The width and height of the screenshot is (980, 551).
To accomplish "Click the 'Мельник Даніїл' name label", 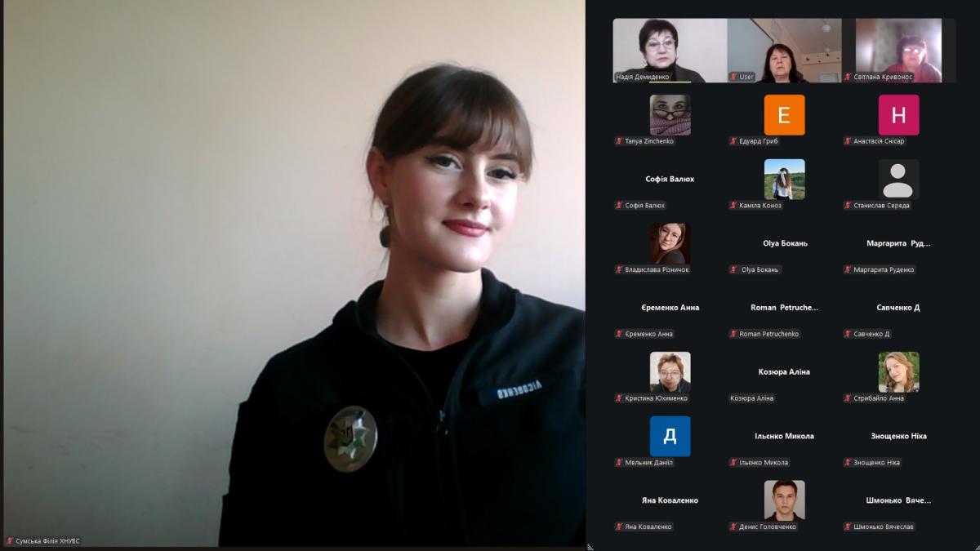I will [x=648, y=462].
